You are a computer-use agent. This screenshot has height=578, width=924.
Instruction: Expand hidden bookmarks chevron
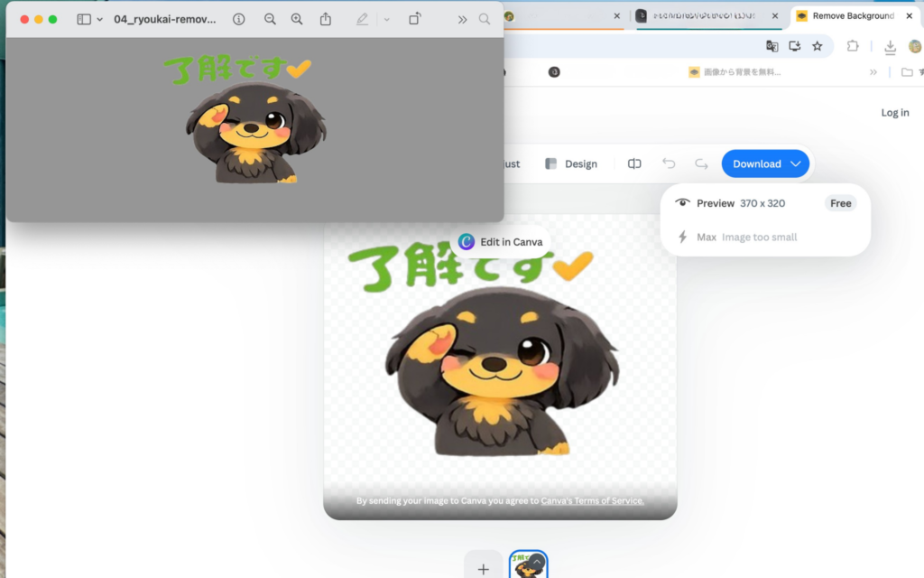[x=873, y=72]
